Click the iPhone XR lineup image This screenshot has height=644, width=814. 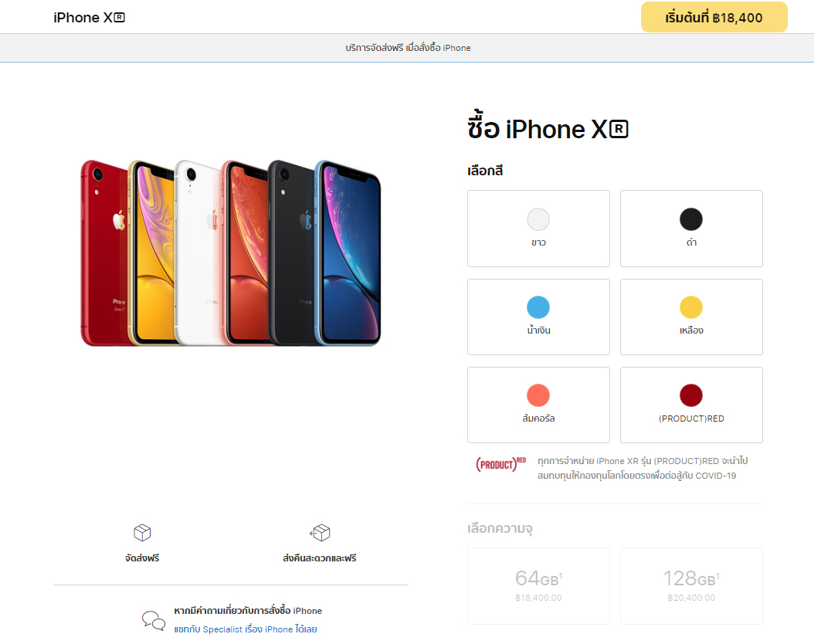(230, 253)
